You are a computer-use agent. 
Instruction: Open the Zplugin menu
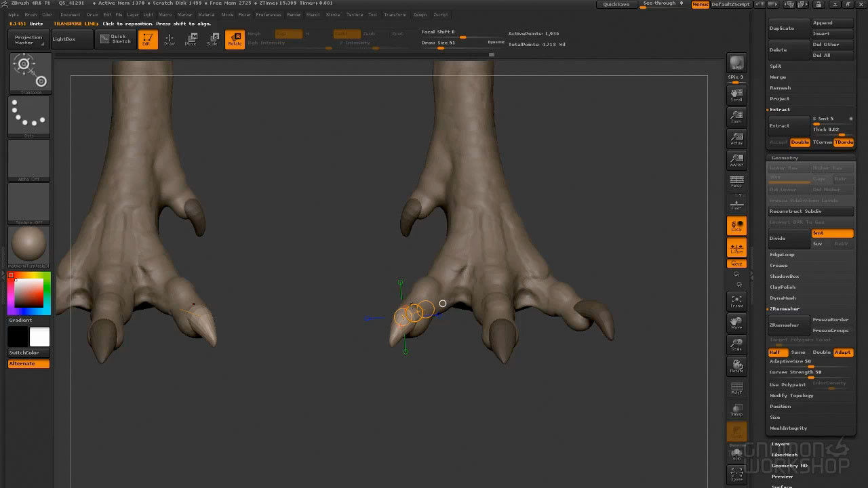tap(420, 14)
